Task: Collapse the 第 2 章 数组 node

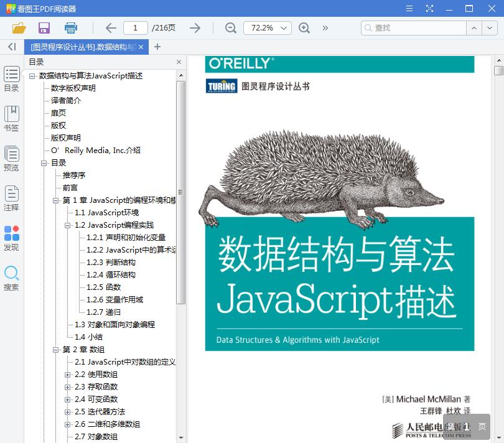Action: pyautogui.click(x=55, y=350)
